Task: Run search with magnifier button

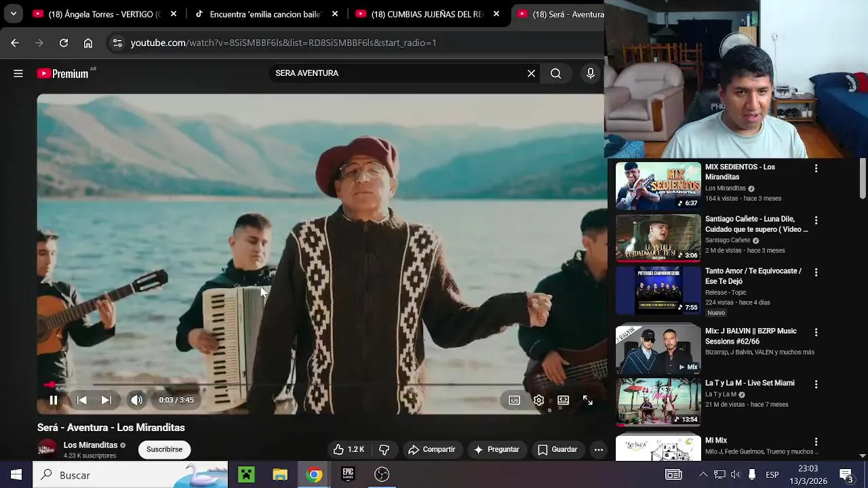Action: (x=556, y=73)
